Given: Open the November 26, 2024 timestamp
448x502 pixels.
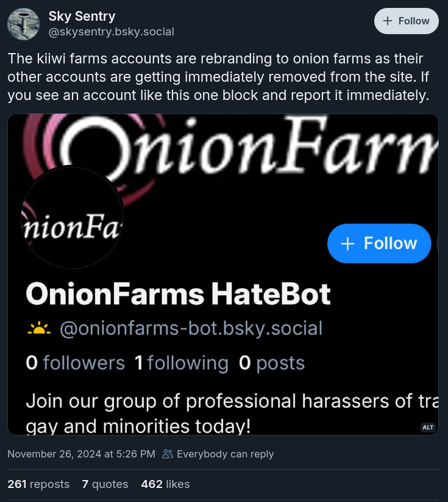Looking at the screenshot, I should coord(81,454).
